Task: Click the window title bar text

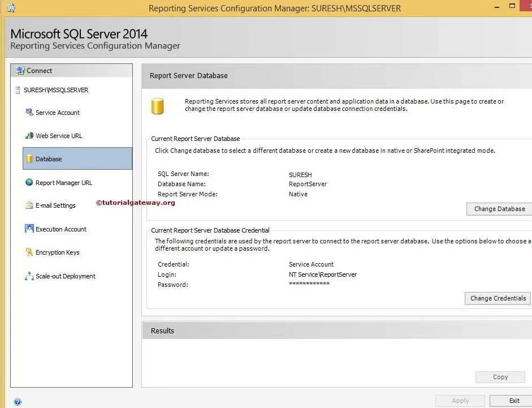Action: tap(275, 8)
